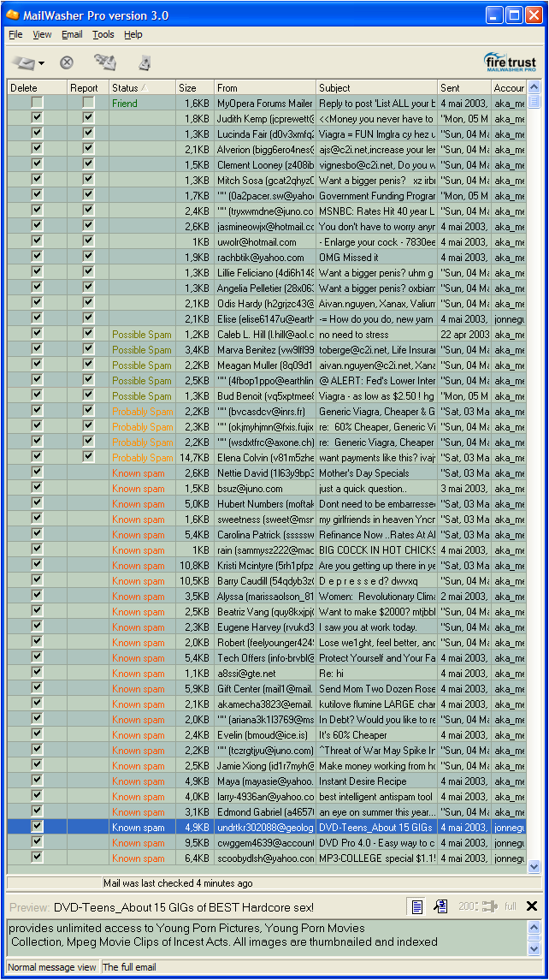Click the Stop circled-X toolbar icon

(x=66, y=62)
